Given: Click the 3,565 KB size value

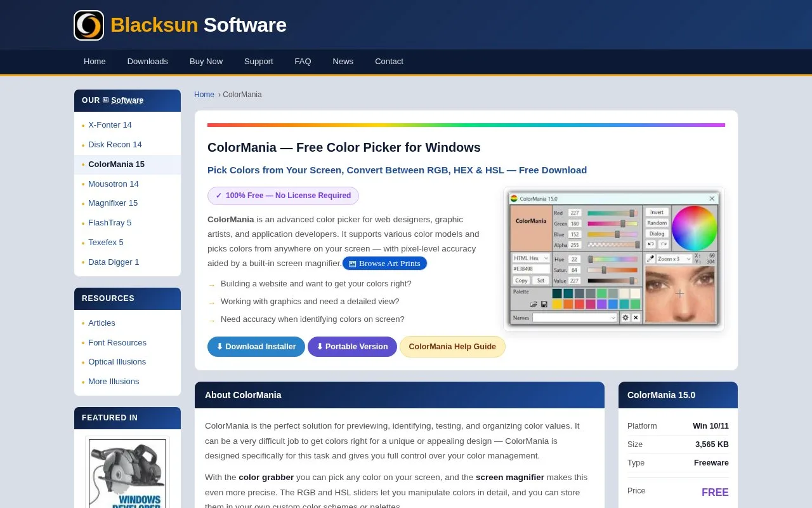Looking at the screenshot, I should click(712, 444).
